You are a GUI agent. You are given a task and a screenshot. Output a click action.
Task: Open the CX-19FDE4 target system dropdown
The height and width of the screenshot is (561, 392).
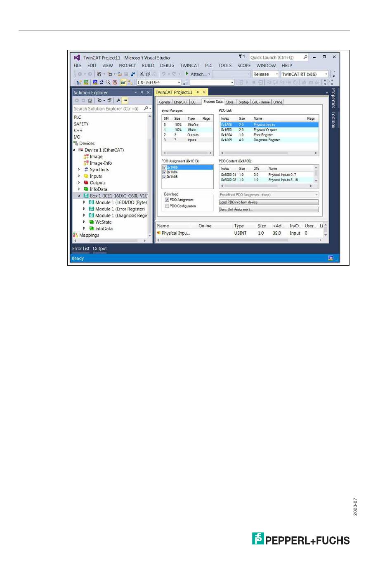point(179,82)
